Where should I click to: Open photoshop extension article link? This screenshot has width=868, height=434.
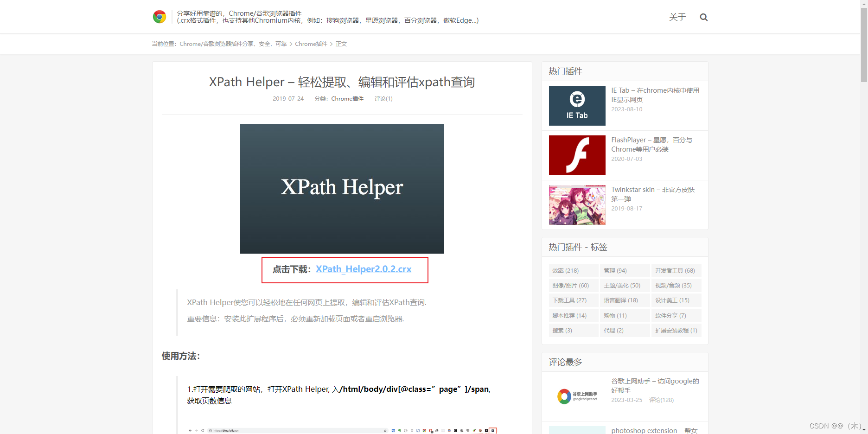tap(654, 430)
